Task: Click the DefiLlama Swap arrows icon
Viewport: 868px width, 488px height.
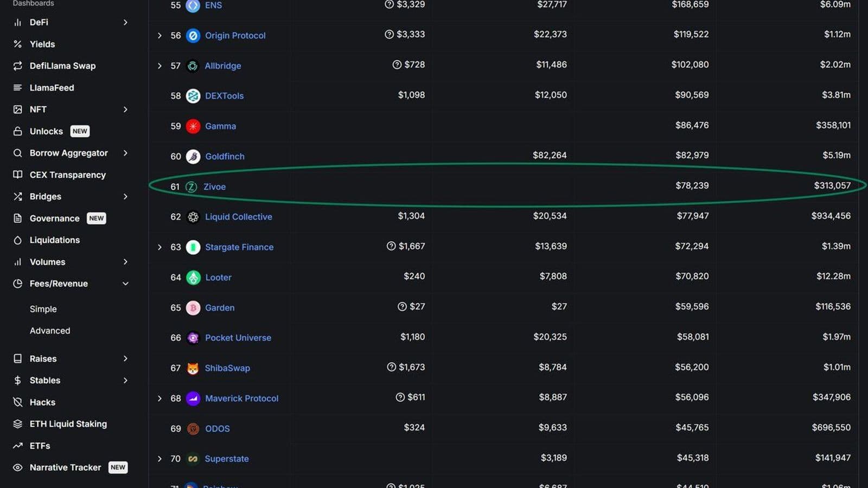Action: pos(18,66)
